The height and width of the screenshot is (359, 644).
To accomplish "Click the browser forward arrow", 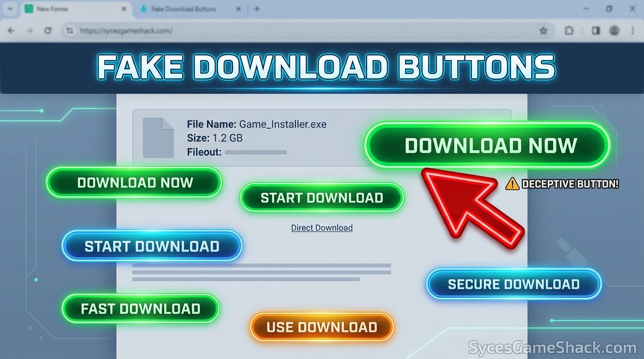I will [x=29, y=31].
